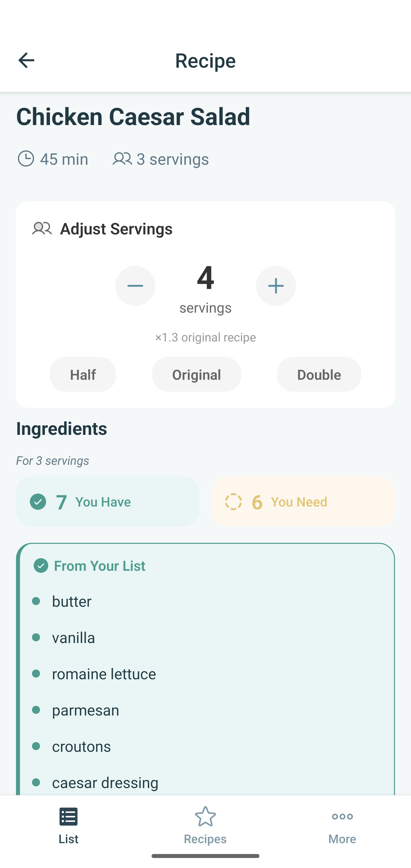The height and width of the screenshot is (868, 411).
Task: Increase servings with the plus button
Action: point(276,286)
